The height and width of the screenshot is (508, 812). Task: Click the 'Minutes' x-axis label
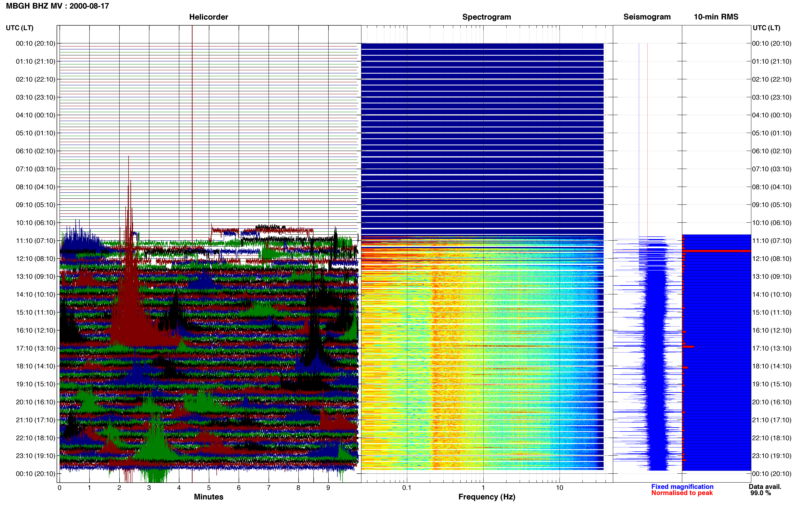[209, 497]
